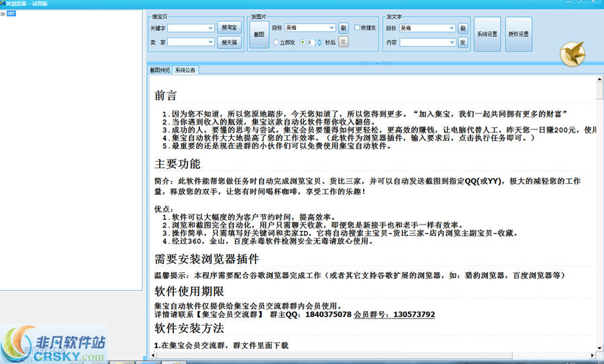Click the 会员群号: 130573792 link
The height and width of the screenshot is (364, 604).
point(394,314)
